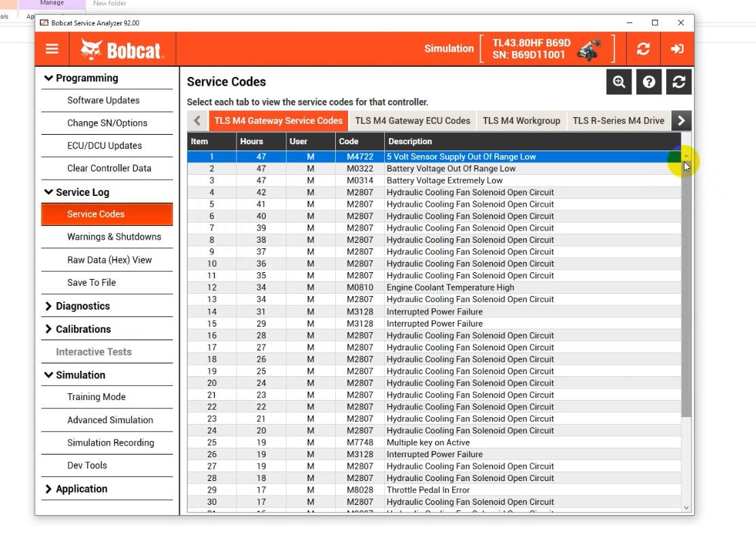Go to Change SN/Options
This screenshot has height=543, width=756.
coord(107,123)
